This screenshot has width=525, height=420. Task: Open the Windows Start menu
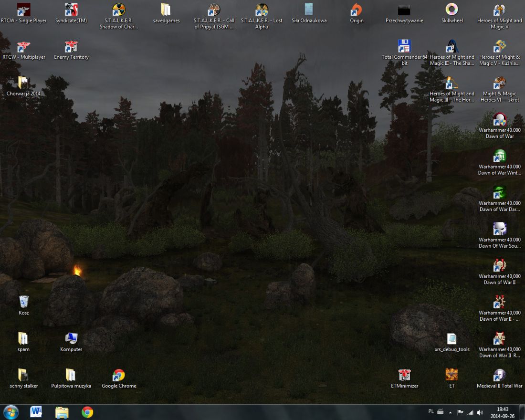(x=11, y=412)
